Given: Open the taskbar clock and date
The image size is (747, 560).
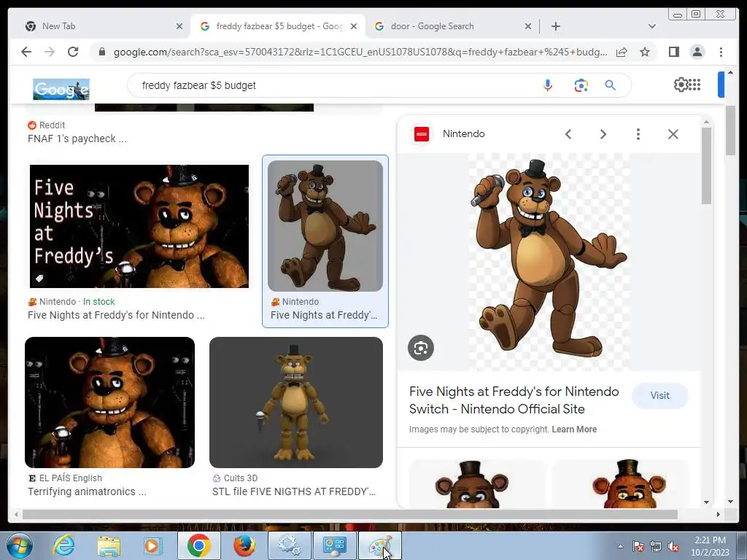Looking at the screenshot, I should [710, 546].
